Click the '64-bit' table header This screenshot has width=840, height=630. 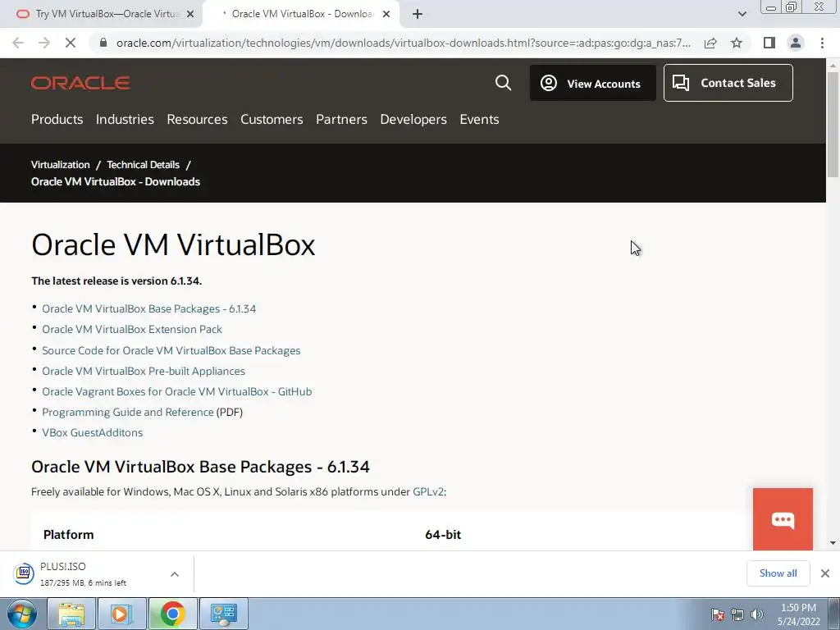tap(443, 535)
